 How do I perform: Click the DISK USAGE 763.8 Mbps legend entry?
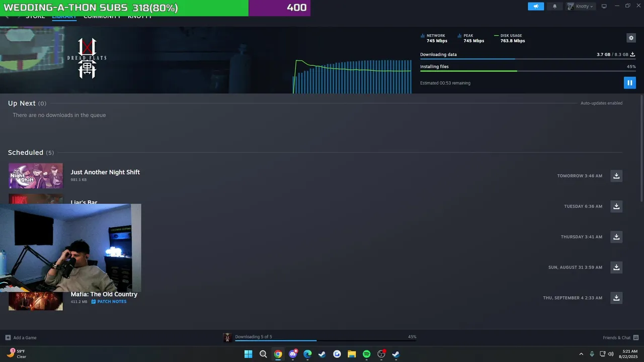point(510,38)
